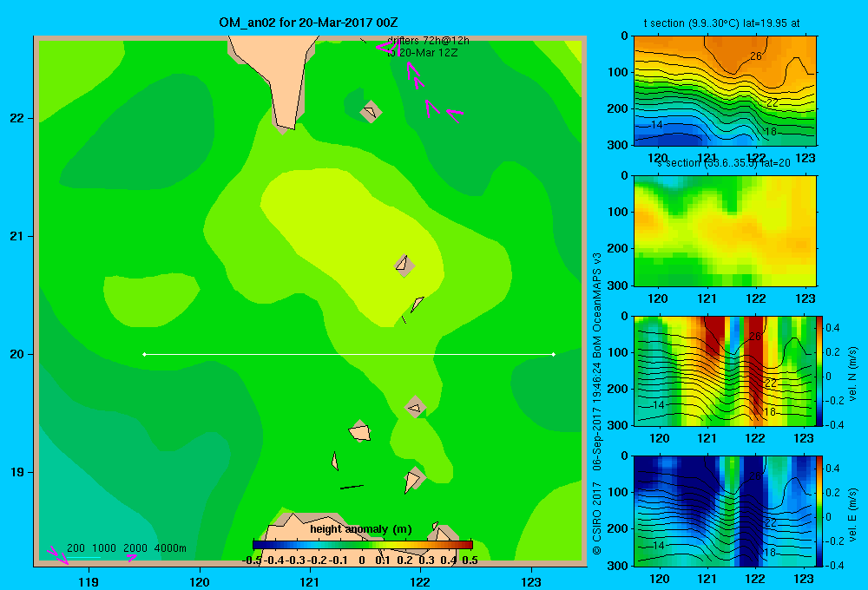Click the latitude label '20' on the main map
The height and width of the screenshot is (590, 868).
tap(17, 354)
